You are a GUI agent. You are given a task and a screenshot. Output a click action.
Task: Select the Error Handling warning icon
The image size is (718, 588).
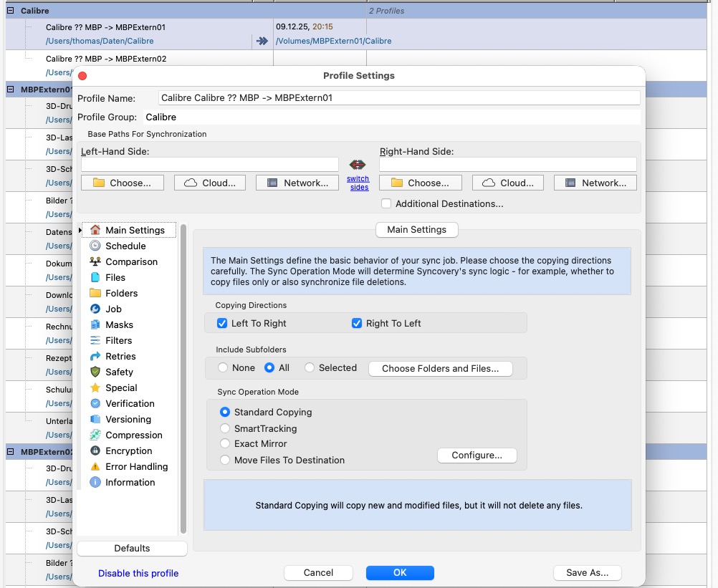[x=95, y=466]
